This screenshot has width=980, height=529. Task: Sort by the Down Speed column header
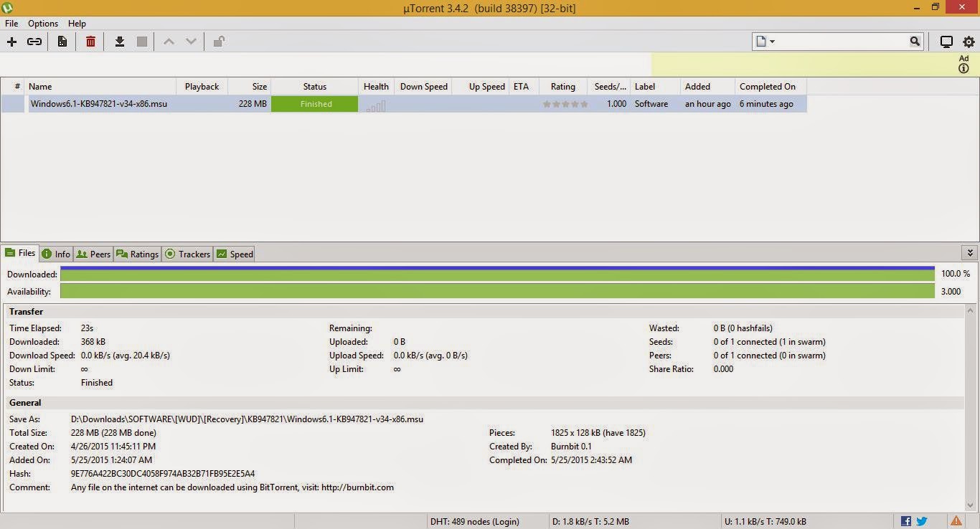tap(423, 86)
